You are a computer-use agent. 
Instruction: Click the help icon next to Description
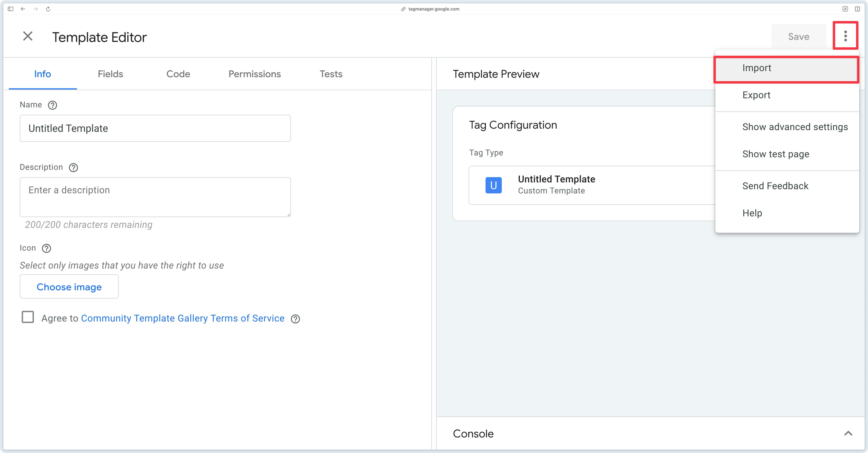[73, 167]
